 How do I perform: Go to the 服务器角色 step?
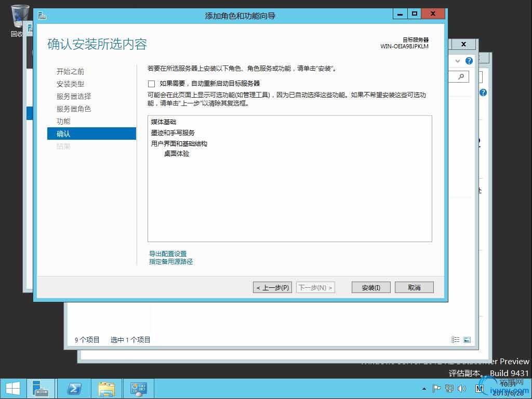click(74, 109)
